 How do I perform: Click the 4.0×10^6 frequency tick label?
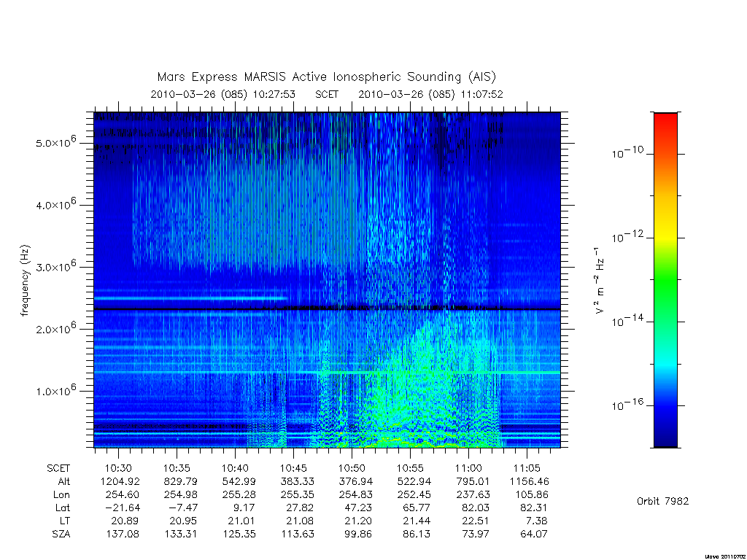[x=55, y=204]
